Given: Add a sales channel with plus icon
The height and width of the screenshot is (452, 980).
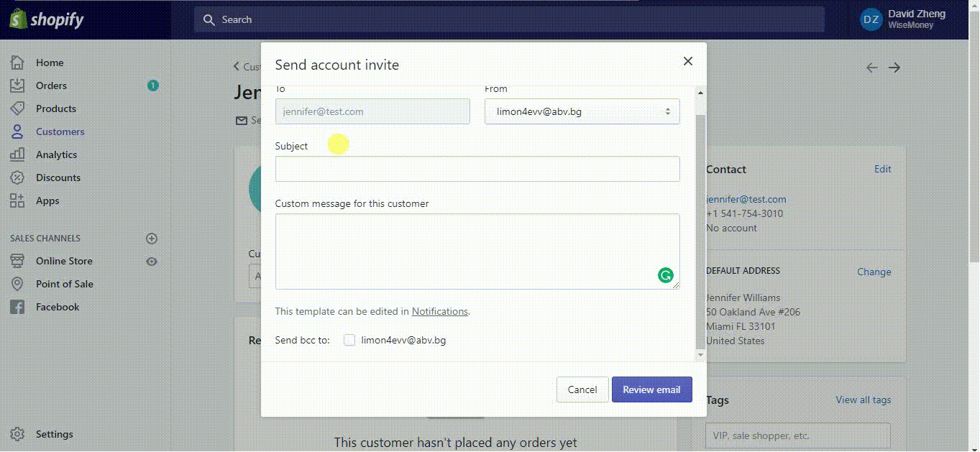Looking at the screenshot, I should [x=152, y=239].
